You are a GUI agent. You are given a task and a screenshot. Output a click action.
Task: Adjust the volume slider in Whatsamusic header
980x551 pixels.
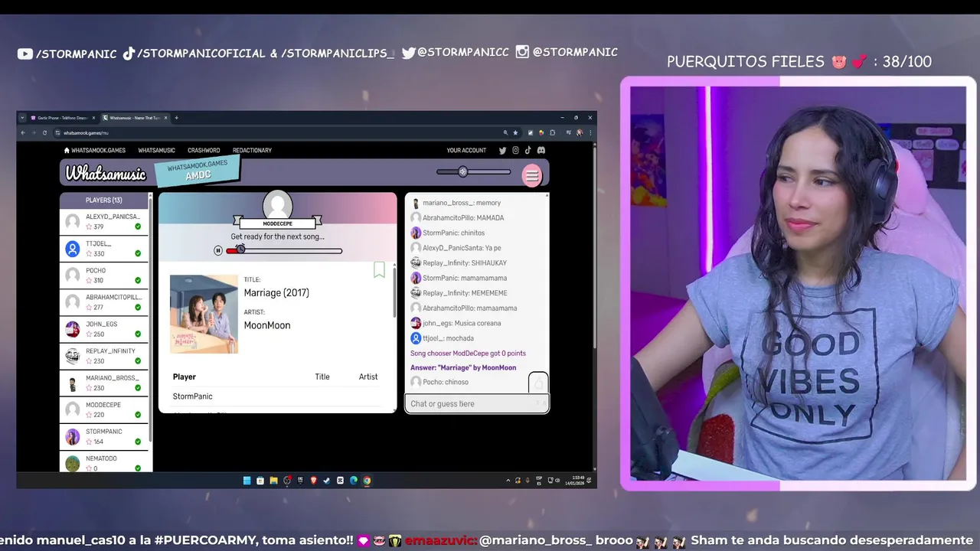[473, 171]
